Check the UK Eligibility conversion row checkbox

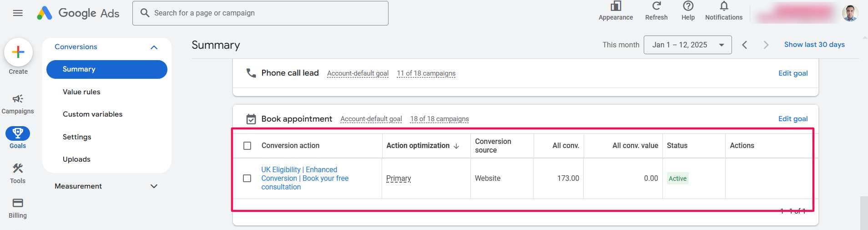[247, 178]
